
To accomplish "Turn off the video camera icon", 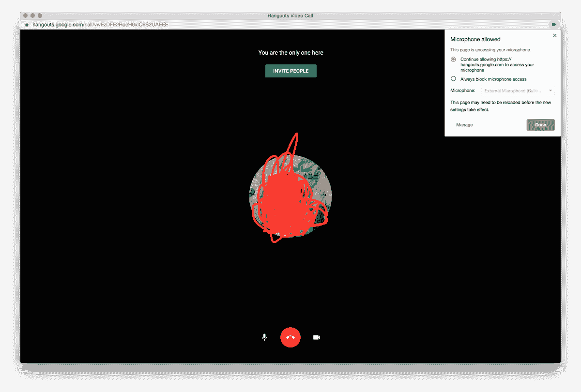I will (317, 337).
